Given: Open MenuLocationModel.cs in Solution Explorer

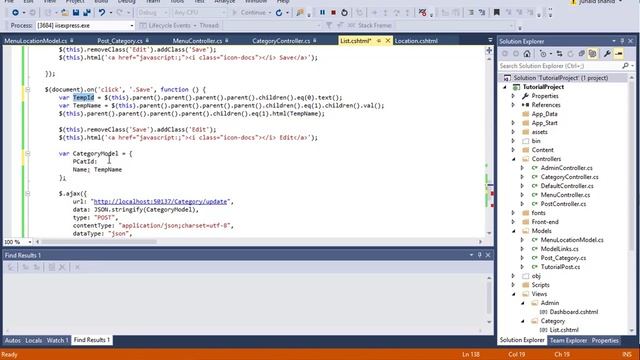Looking at the screenshot, I should click(x=572, y=240).
